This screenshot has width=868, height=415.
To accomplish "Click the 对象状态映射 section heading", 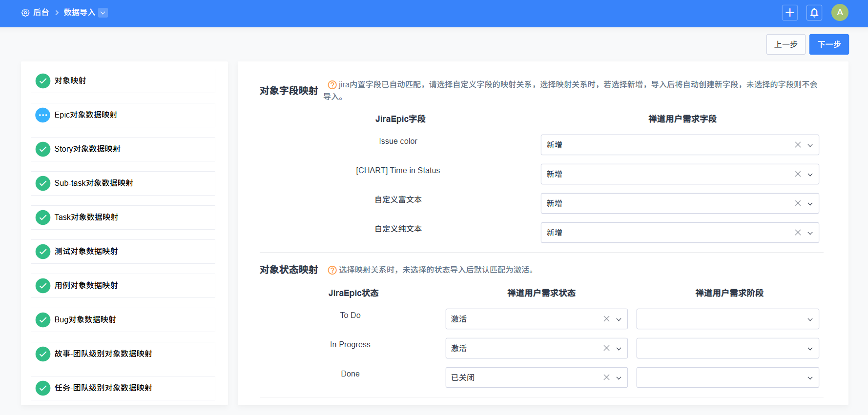I will point(289,270).
